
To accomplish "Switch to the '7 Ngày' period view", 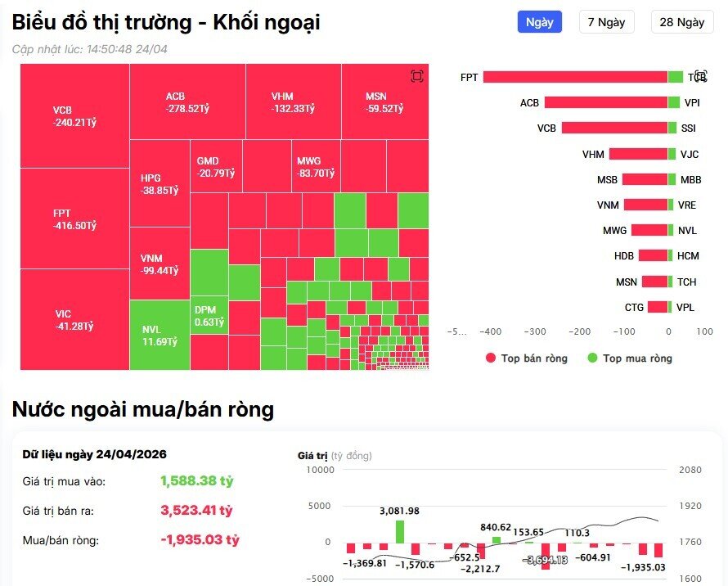I will click(x=609, y=21).
